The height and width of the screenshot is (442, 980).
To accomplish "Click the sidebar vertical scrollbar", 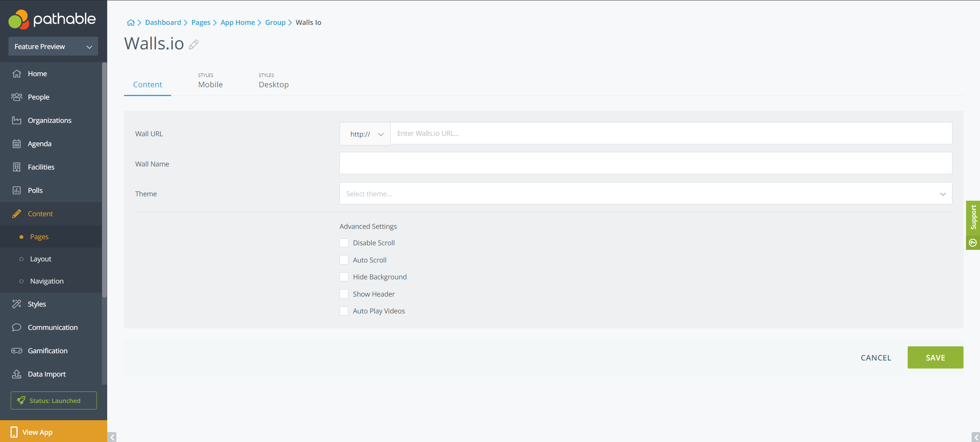I will click(105, 180).
